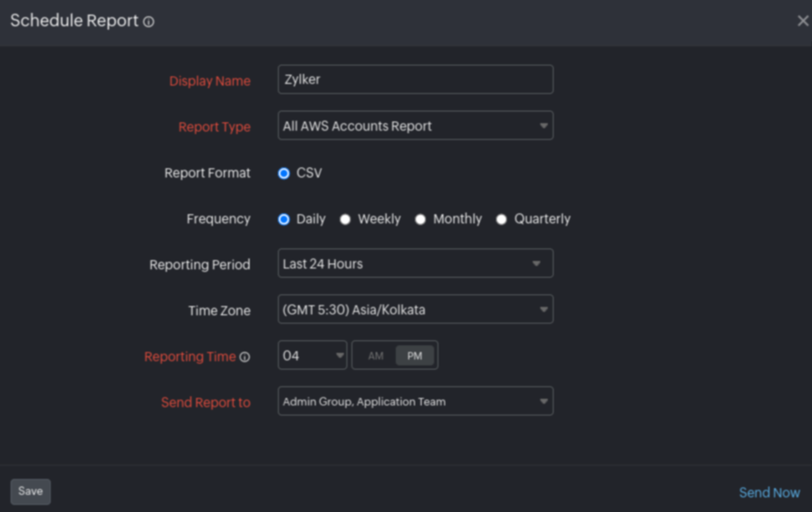
Task: Click the info icon next to Reporting Time
Action: point(245,357)
